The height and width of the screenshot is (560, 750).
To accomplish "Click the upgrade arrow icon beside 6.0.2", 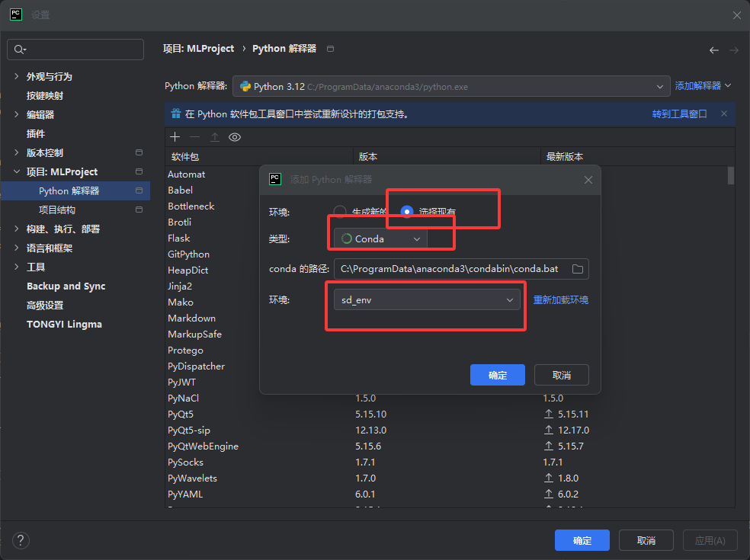I will [x=549, y=494].
